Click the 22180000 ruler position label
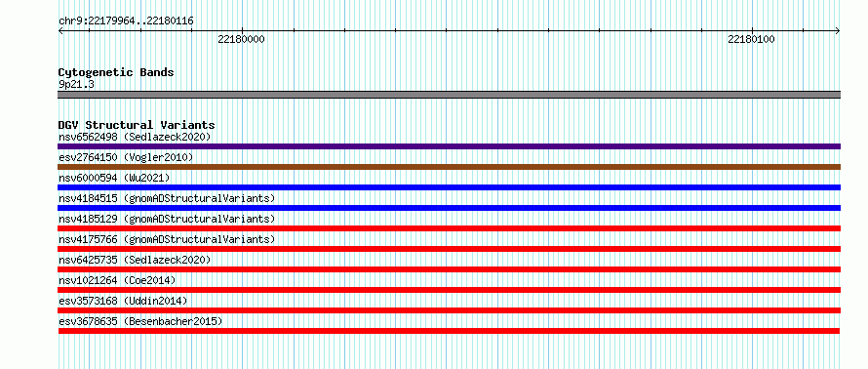The width and height of the screenshot is (868, 369). (241, 39)
